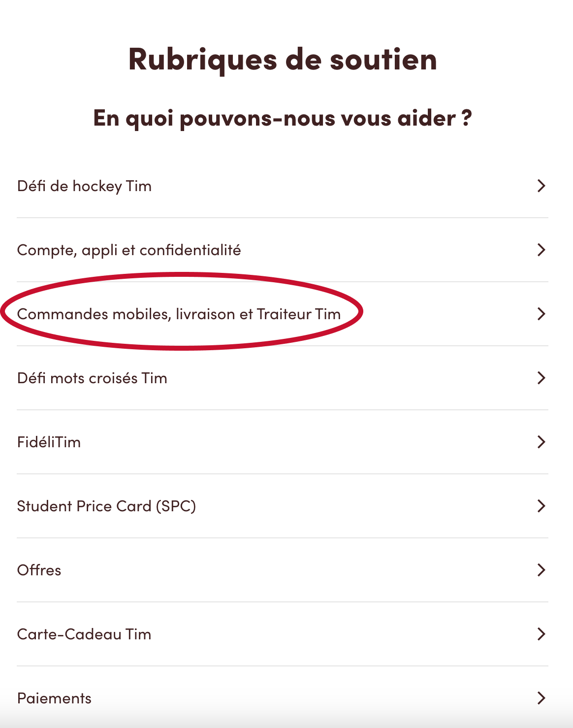This screenshot has width=573, height=728.
Task: Click the arrow beside Défi mots croisés Tim
Action: pos(541,378)
